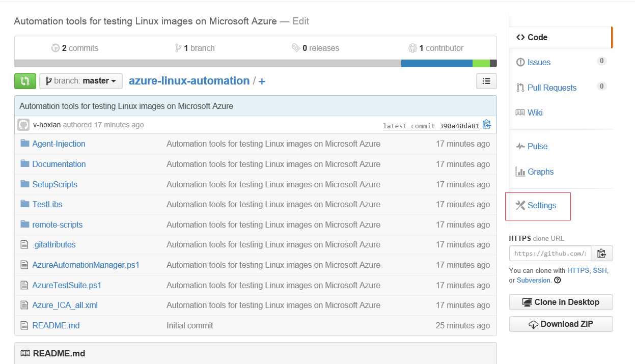The height and width of the screenshot is (364, 635).
Task: Click the HTTPS clone URL input field
Action: click(x=550, y=253)
